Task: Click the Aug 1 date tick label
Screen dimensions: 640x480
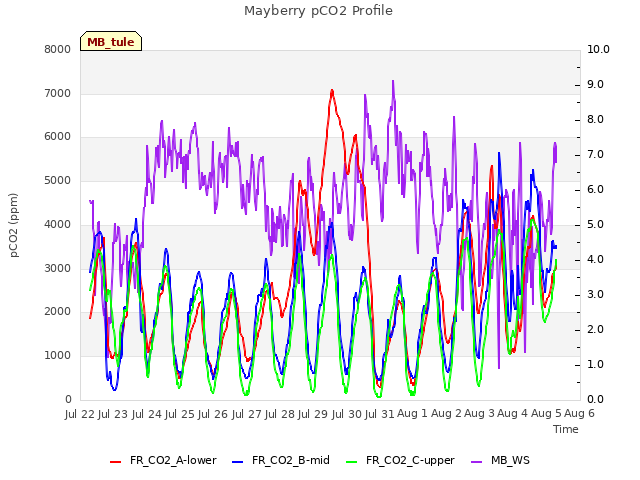Action: [x=412, y=414]
